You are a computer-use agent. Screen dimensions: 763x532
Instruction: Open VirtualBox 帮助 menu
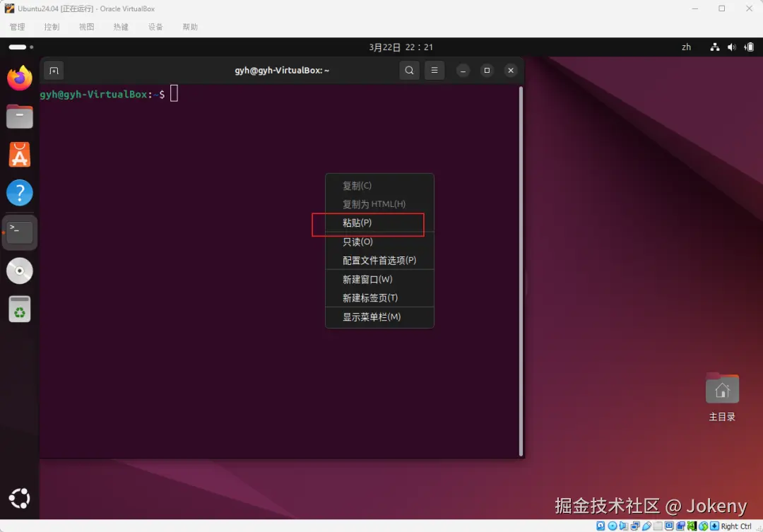click(190, 27)
